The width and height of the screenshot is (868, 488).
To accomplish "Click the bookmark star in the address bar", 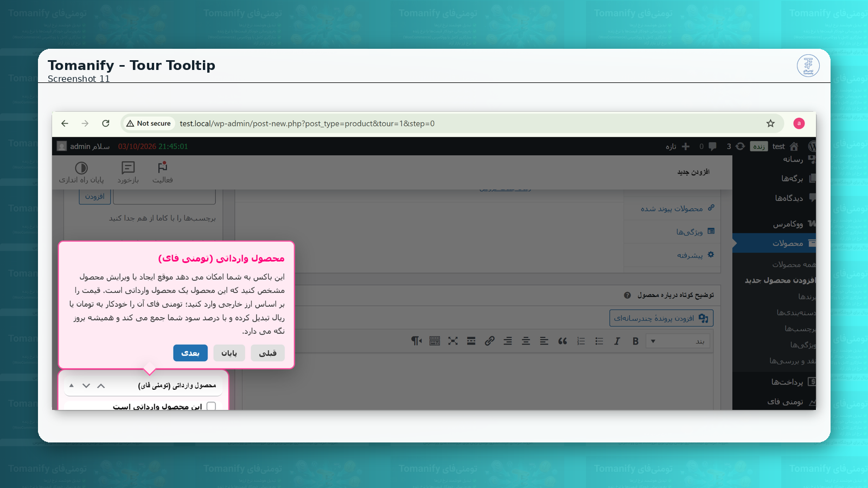I will 770,123.
